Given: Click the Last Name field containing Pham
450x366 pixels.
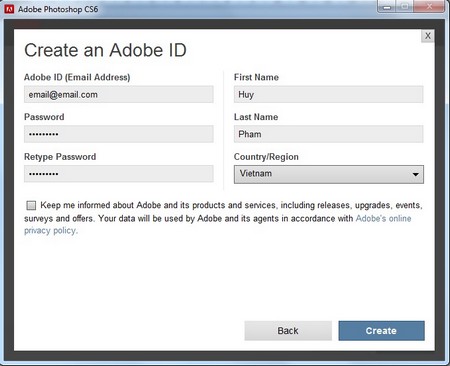Looking at the screenshot, I should (x=329, y=134).
